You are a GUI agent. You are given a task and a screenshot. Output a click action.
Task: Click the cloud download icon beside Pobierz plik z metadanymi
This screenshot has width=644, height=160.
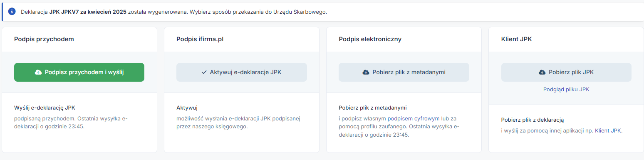tap(366, 72)
